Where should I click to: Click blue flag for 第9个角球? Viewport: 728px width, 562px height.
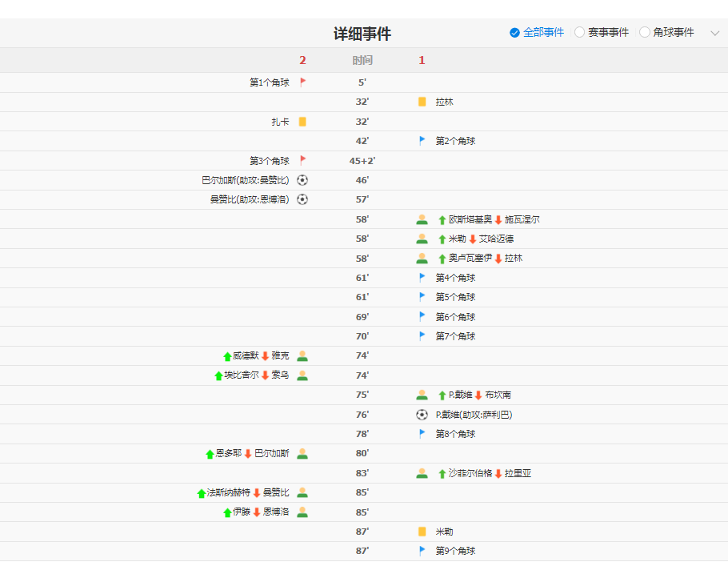tap(422, 551)
